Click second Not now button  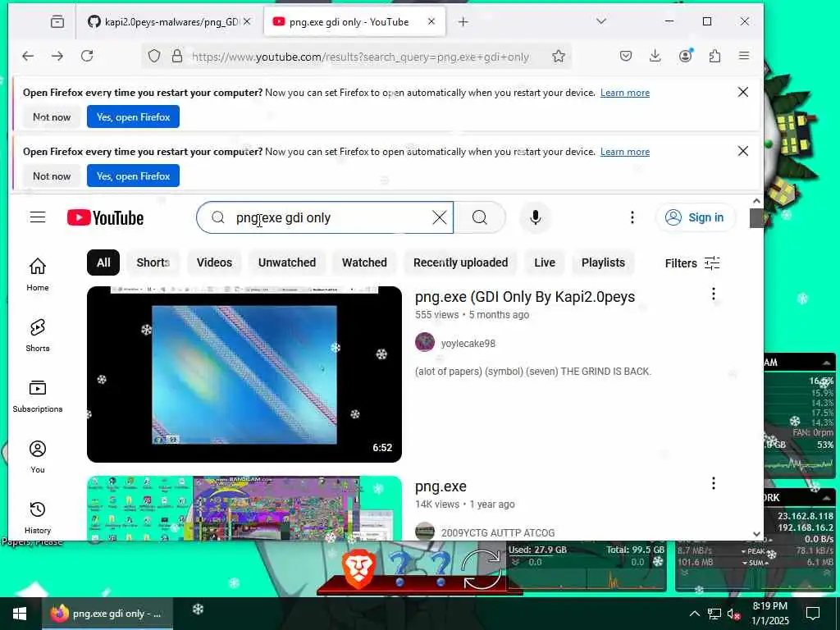[52, 176]
